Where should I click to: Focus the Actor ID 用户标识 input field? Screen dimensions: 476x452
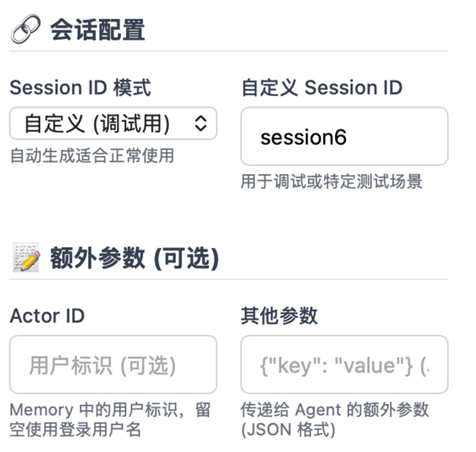113,365
